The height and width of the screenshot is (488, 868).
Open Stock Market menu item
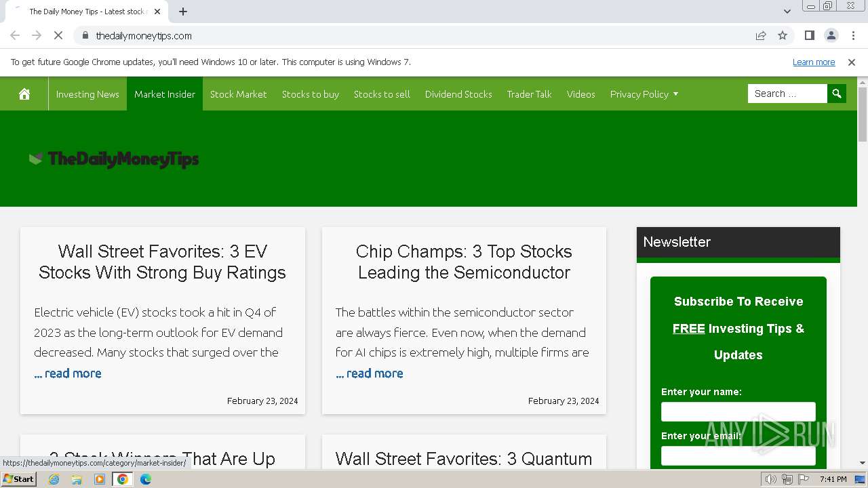pyautogui.click(x=239, y=94)
